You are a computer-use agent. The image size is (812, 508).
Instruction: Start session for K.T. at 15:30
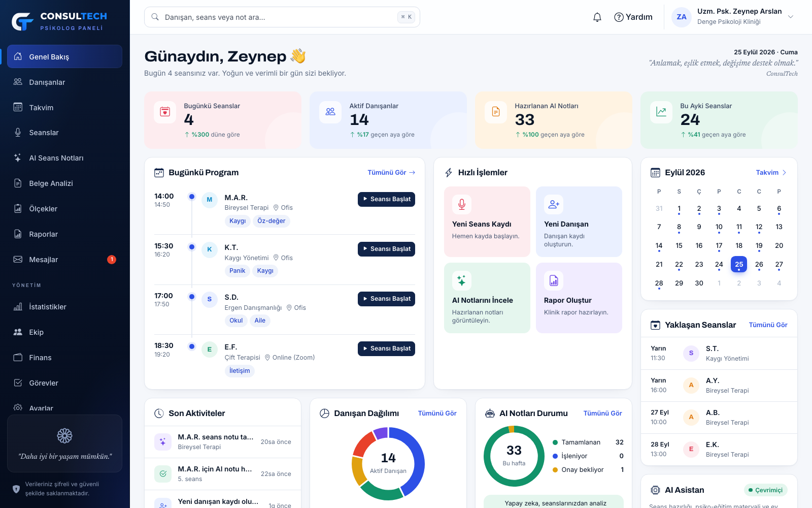tap(386, 249)
